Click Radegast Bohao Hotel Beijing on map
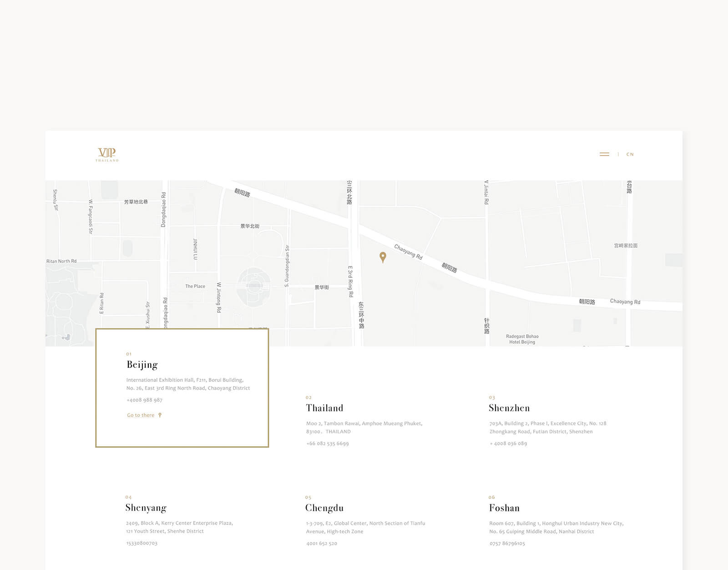The height and width of the screenshot is (570, 728). pyautogui.click(x=522, y=339)
